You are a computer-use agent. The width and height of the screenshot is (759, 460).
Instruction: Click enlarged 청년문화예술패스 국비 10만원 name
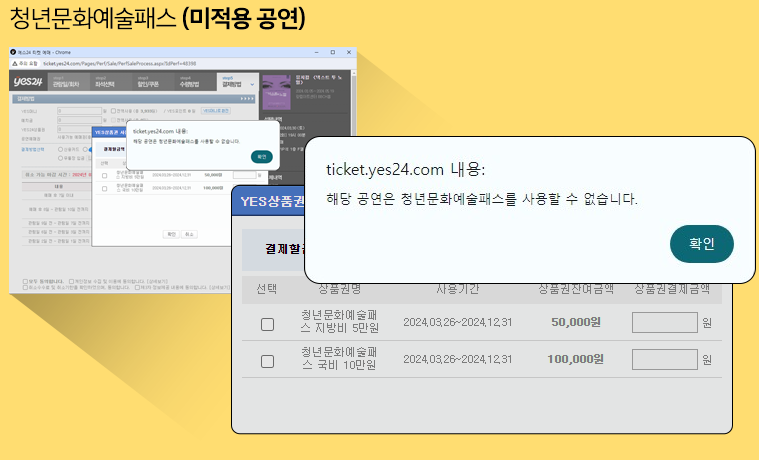point(339,358)
